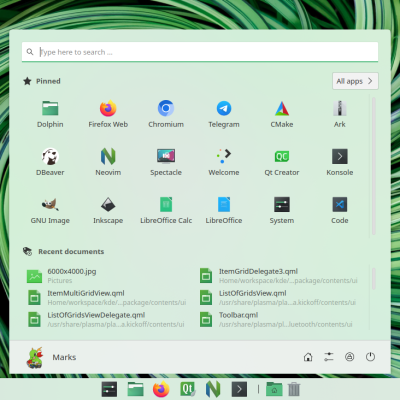Screen dimensions: 400x400
Task: Open Ark archive tool
Action: [x=340, y=114]
